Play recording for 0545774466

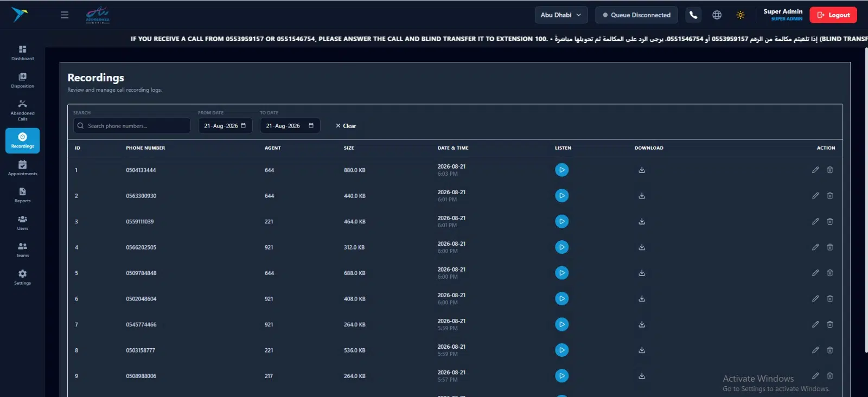[x=561, y=324]
